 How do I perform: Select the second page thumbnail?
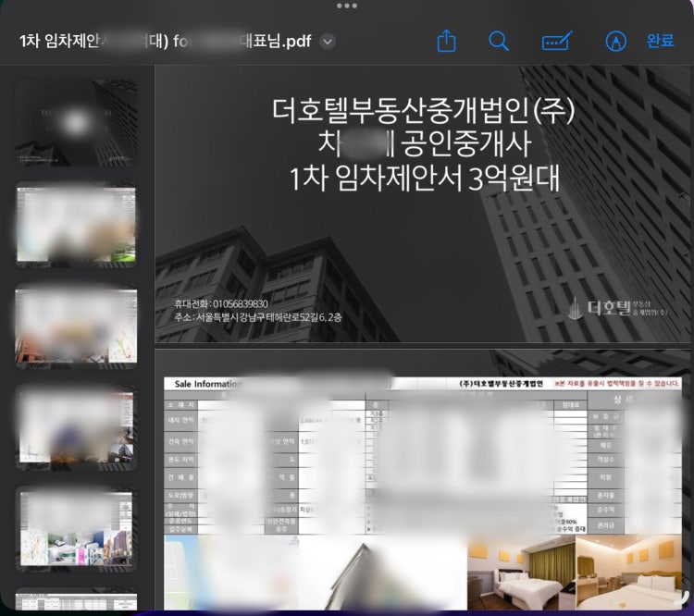point(76,225)
